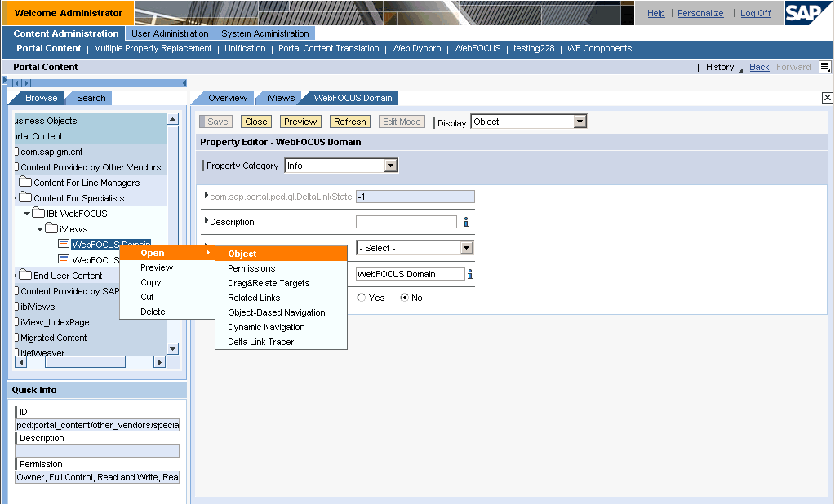835x504 pixels.
Task: Select Delete in the context menu
Action: point(153,312)
